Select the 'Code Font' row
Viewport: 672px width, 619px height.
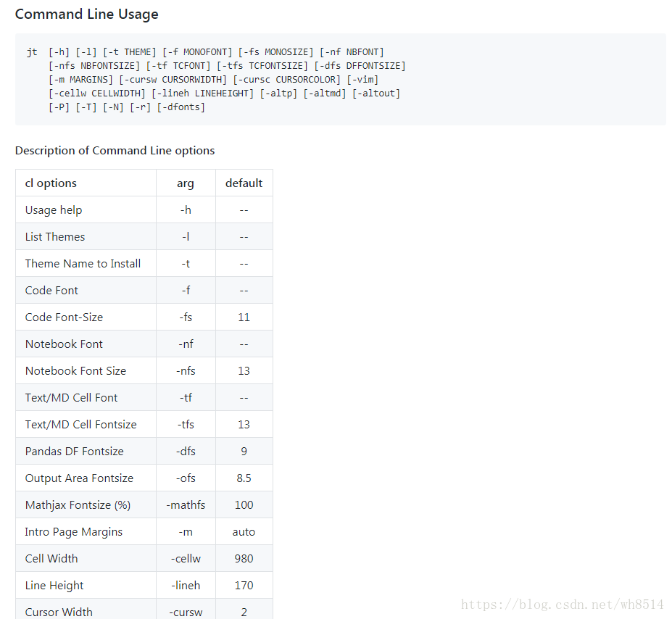pos(51,290)
